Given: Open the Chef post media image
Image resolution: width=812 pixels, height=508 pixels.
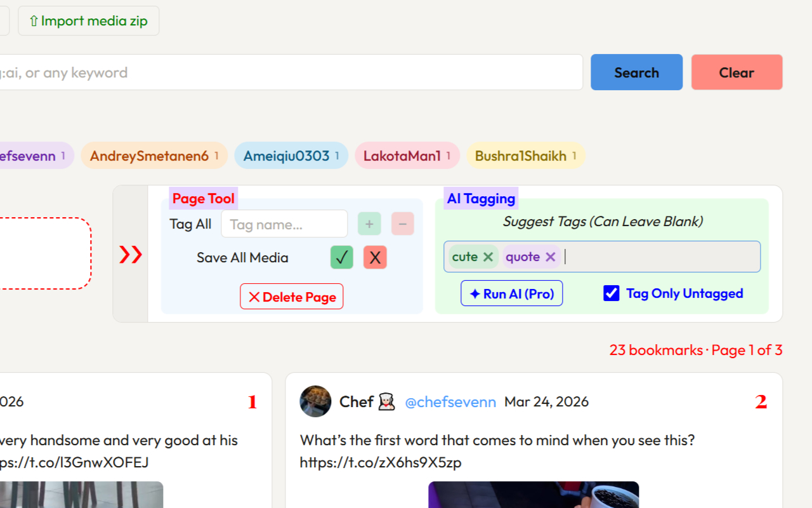Looking at the screenshot, I should point(534,495).
